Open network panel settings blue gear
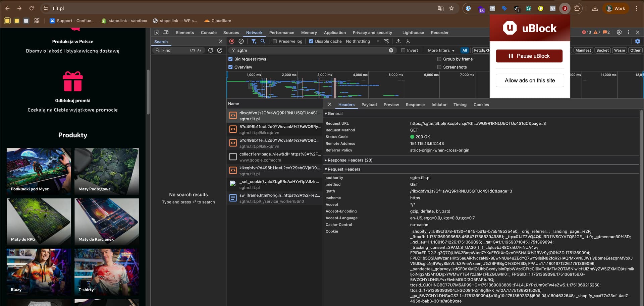Screen dimensions: 644x306 [x=638, y=41]
